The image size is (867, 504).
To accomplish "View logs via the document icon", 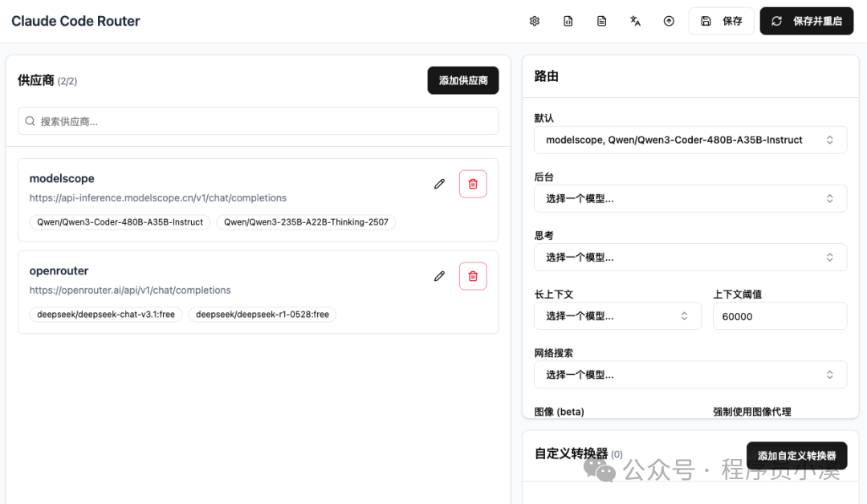I will tap(602, 21).
